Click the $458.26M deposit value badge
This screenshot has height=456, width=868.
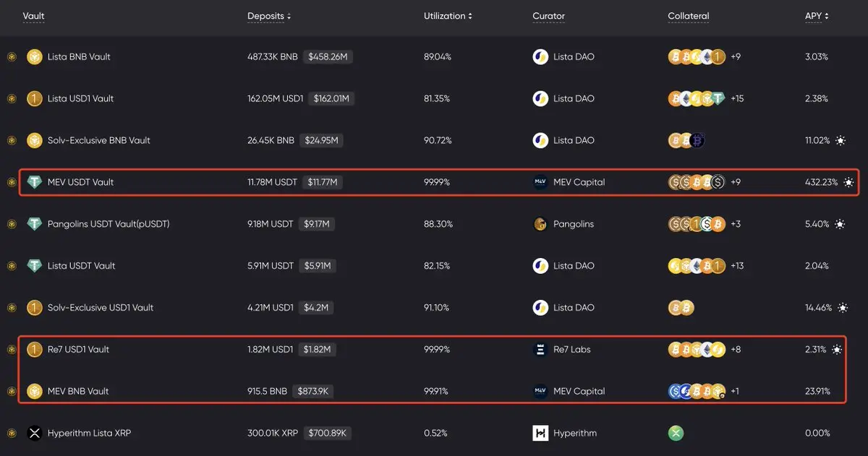click(x=328, y=56)
